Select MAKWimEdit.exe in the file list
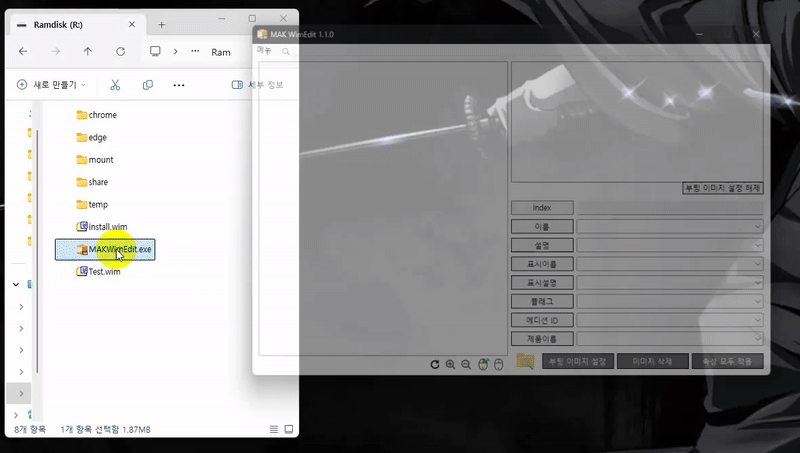Viewport: 800px width, 453px height. coord(105,249)
